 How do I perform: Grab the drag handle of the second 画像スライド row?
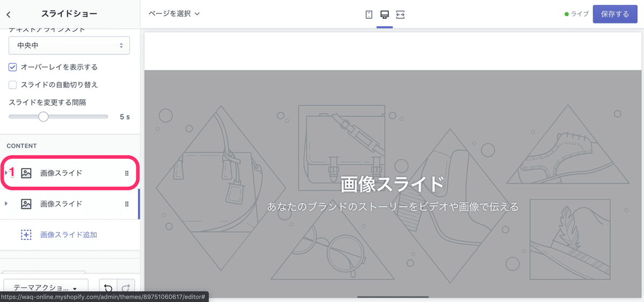click(127, 204)
